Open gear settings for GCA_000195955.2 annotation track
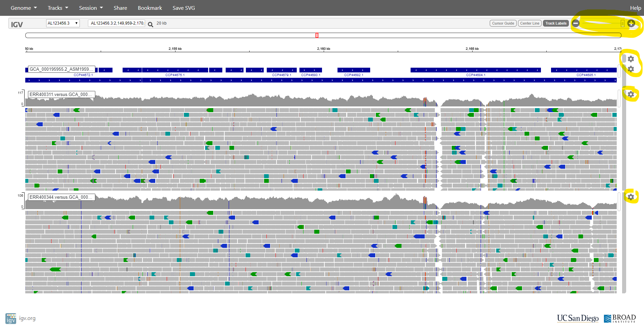Image resolution: width=644 pixels, height=325 pixels. [631, 69]
